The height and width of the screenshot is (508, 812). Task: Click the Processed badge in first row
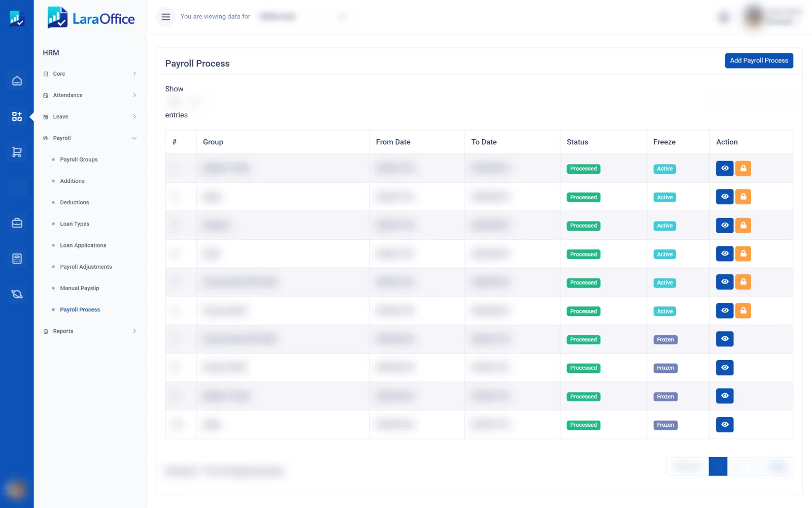[584, 169]
